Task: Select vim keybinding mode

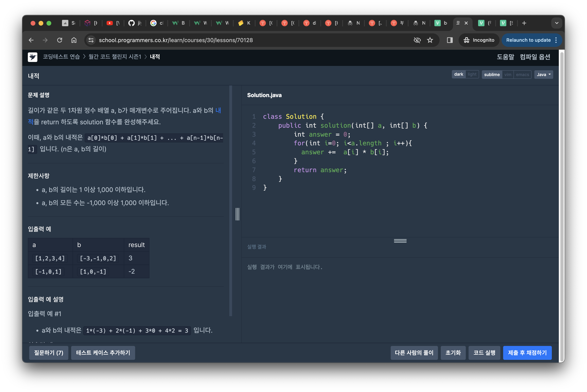Action: point(508,74)
